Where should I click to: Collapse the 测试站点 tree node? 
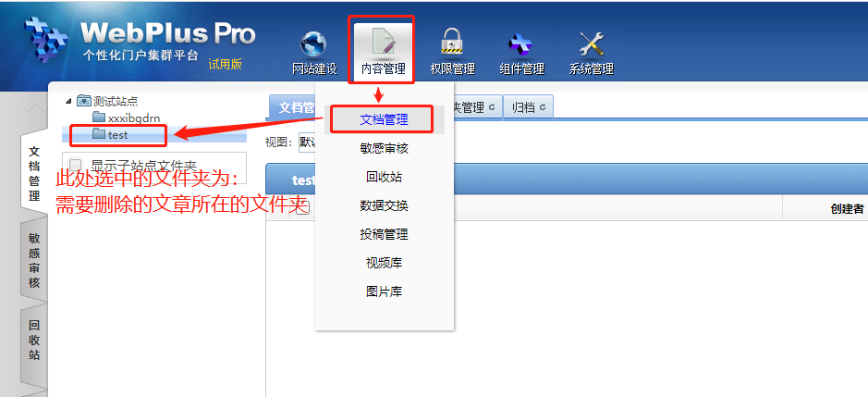point(68,101)
